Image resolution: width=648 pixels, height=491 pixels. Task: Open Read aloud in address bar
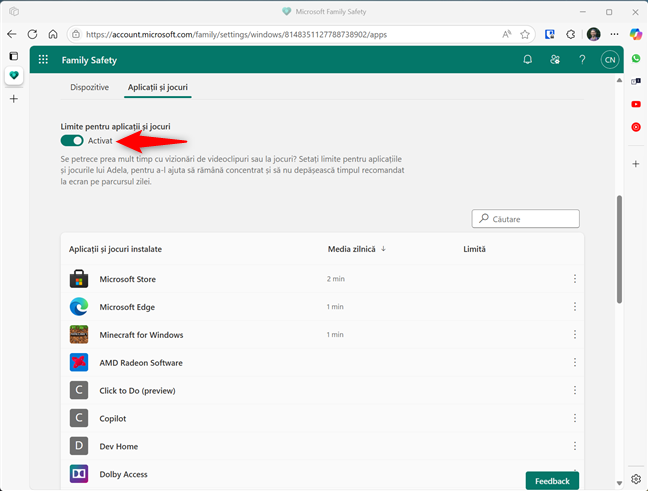click(507, 34)
